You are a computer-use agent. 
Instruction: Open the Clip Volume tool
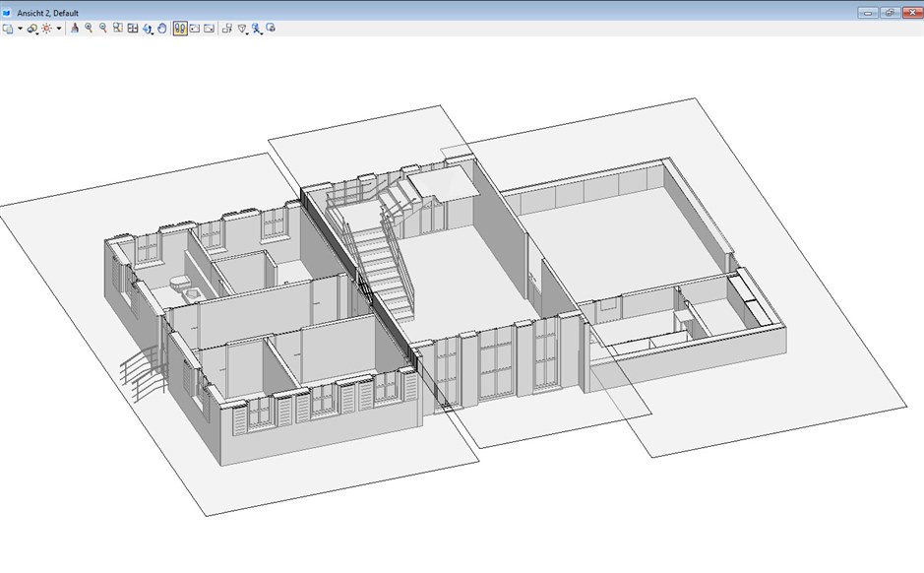click(x=257, y=29)
